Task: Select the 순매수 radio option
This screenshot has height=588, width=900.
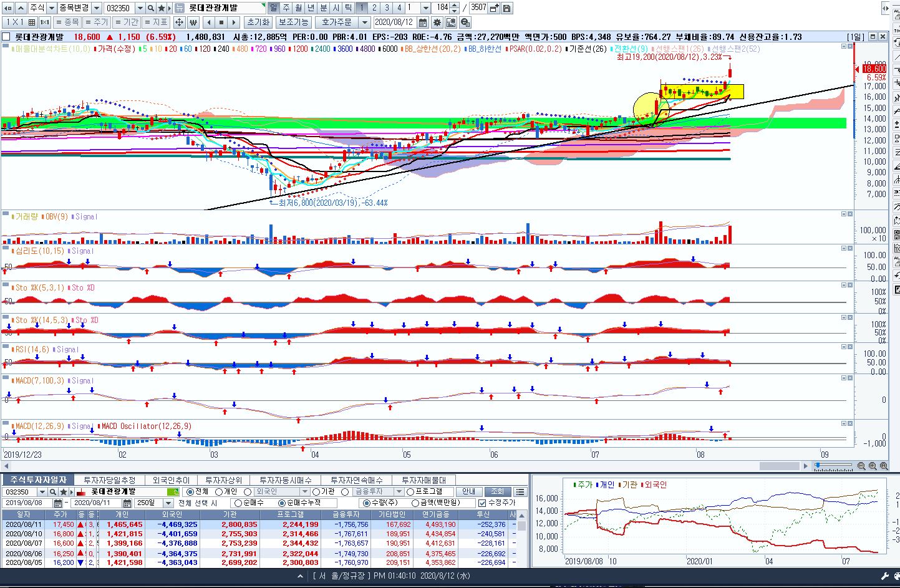Action: coord(237,503)
